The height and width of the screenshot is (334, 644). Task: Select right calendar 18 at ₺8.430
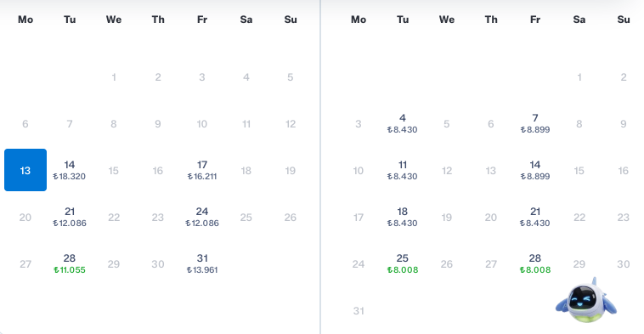[403, 217]
